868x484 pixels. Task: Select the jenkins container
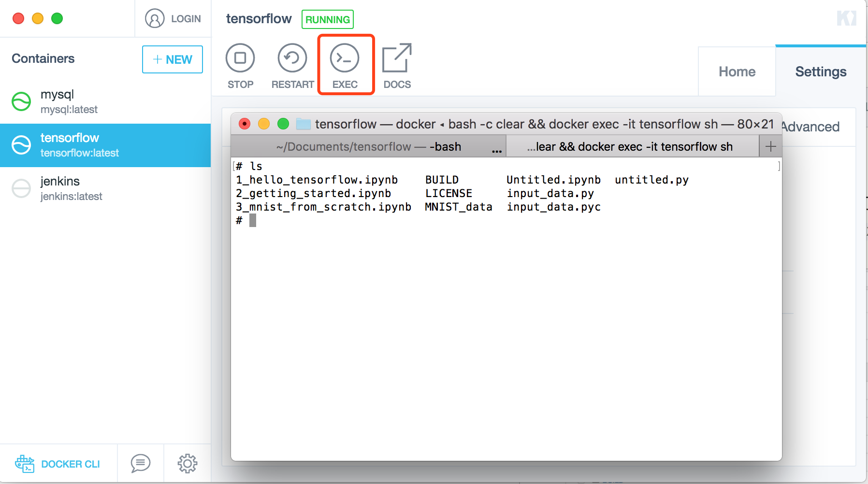[105, 189]
